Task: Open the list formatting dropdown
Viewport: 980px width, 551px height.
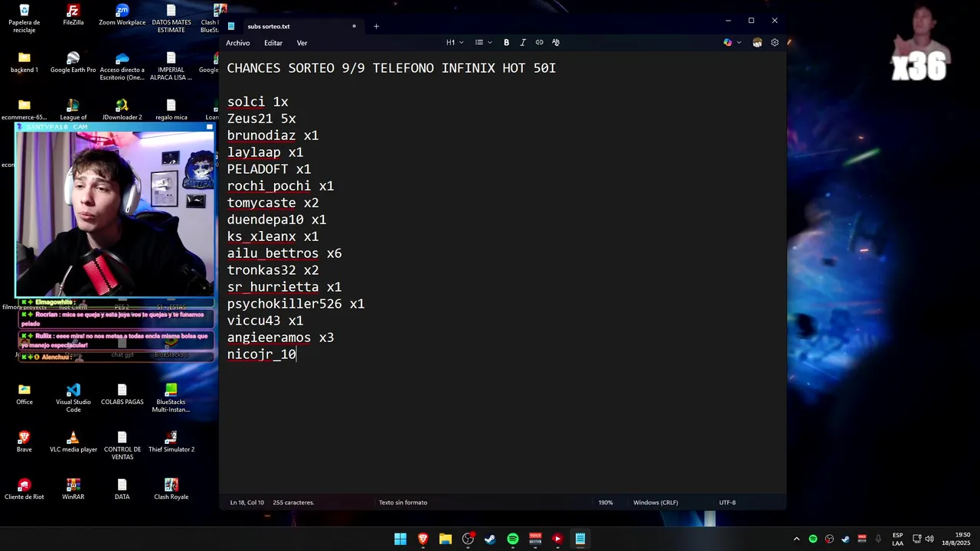Action: pyautogui.click(x=483, y=43)
